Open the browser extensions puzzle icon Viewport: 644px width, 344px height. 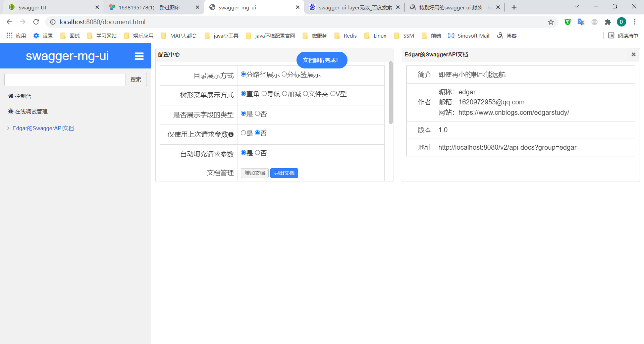coord(608,22)
